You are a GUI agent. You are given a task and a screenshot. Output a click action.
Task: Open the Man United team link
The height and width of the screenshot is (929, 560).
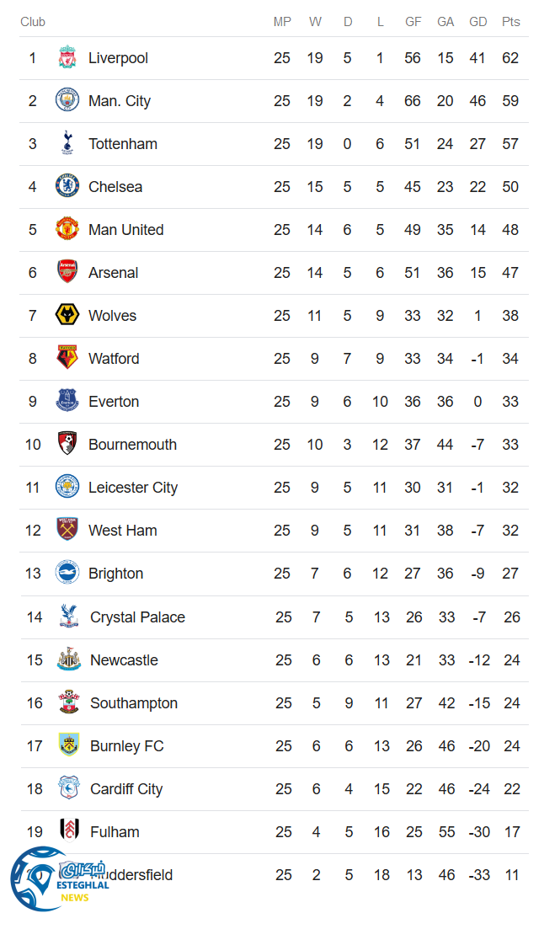tap(126, 230)
